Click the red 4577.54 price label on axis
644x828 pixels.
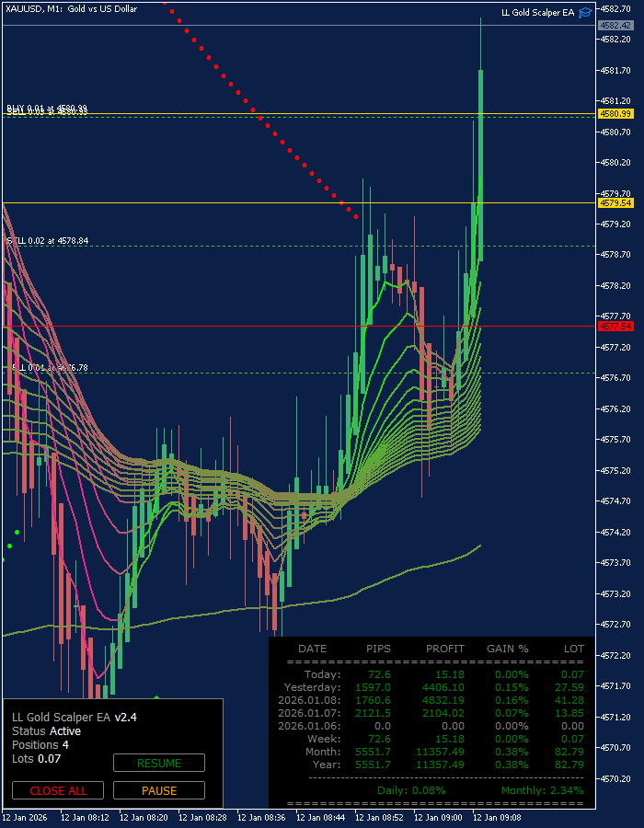[616, 327]
